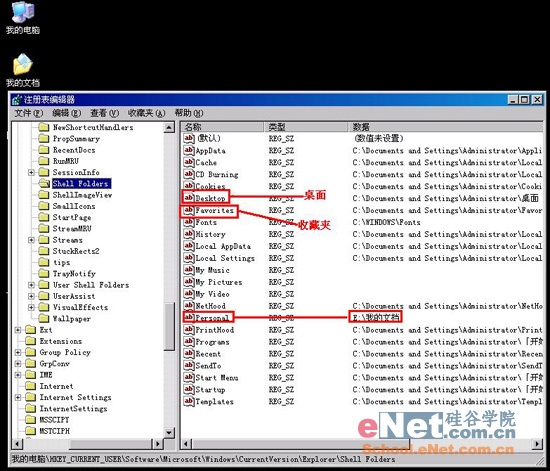Open the 帮助(H) menu

click(x=189, y=113)
